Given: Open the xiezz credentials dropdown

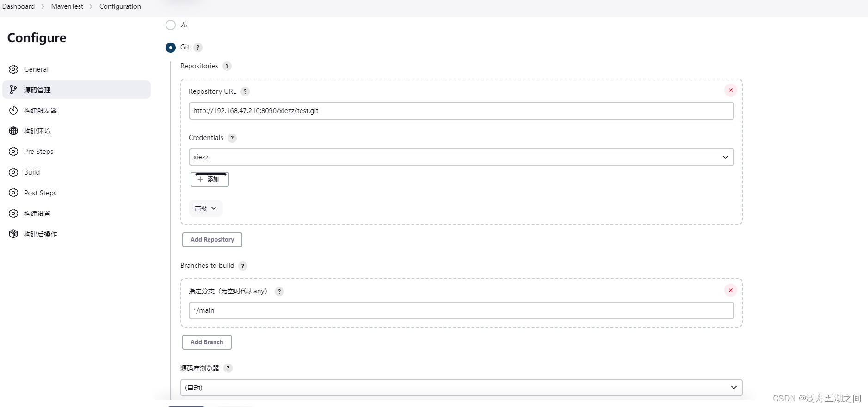Looking at the screenshot, I should pos(461,157).
